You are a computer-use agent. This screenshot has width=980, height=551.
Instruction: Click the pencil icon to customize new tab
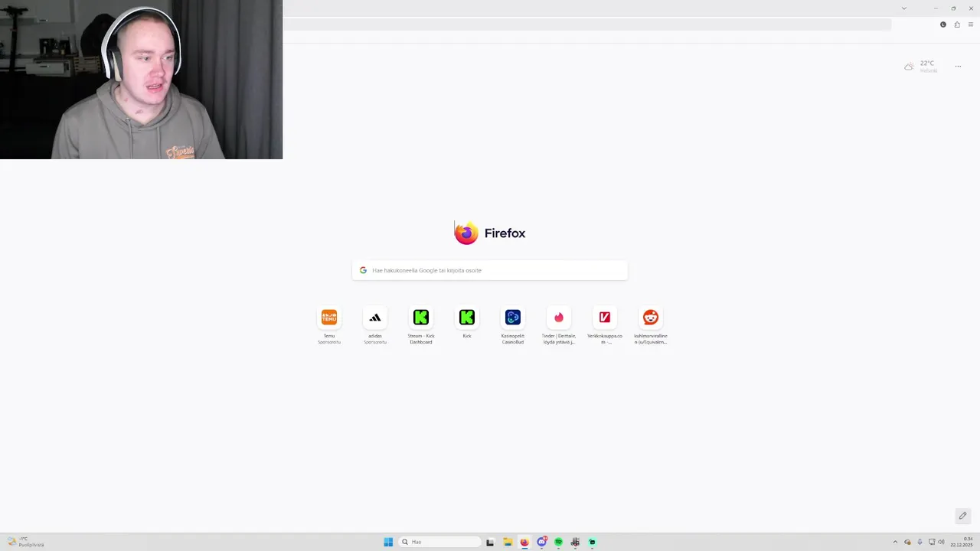(x=962, y=516)
